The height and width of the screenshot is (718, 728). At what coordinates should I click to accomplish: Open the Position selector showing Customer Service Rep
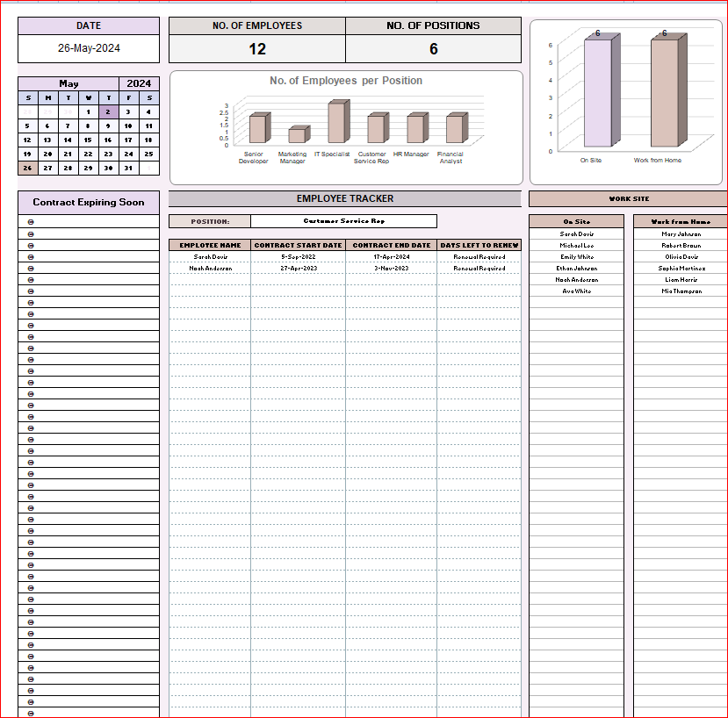click(x=343, y=221)
